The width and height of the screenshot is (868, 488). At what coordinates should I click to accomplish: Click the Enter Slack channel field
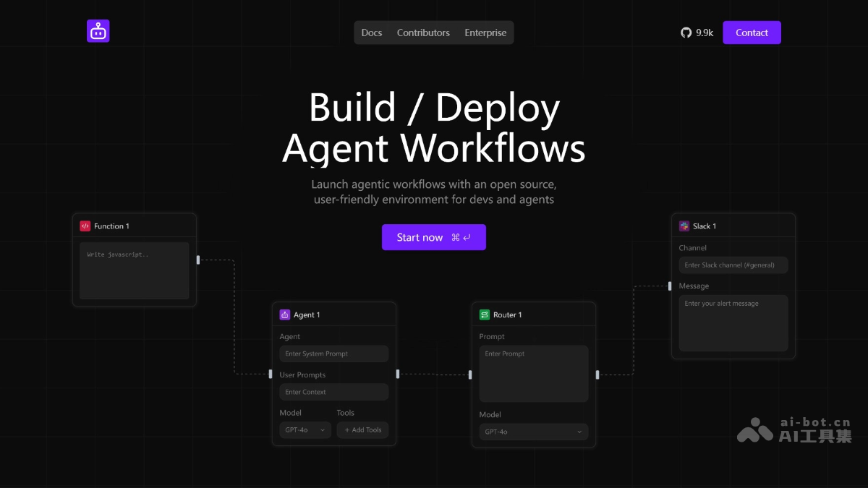[x=733, y=265]
